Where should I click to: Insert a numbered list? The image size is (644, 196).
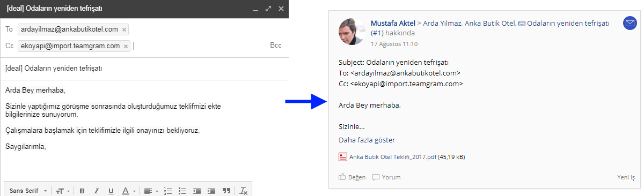(168, 191)
